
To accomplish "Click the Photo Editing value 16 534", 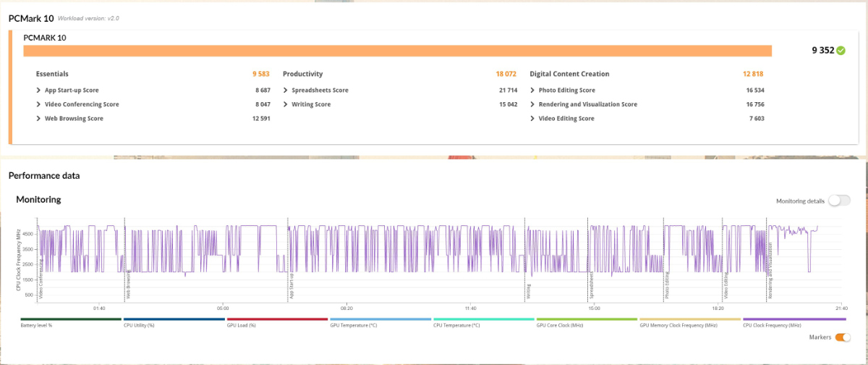I will pyautogui.click(x=755, y=91).
